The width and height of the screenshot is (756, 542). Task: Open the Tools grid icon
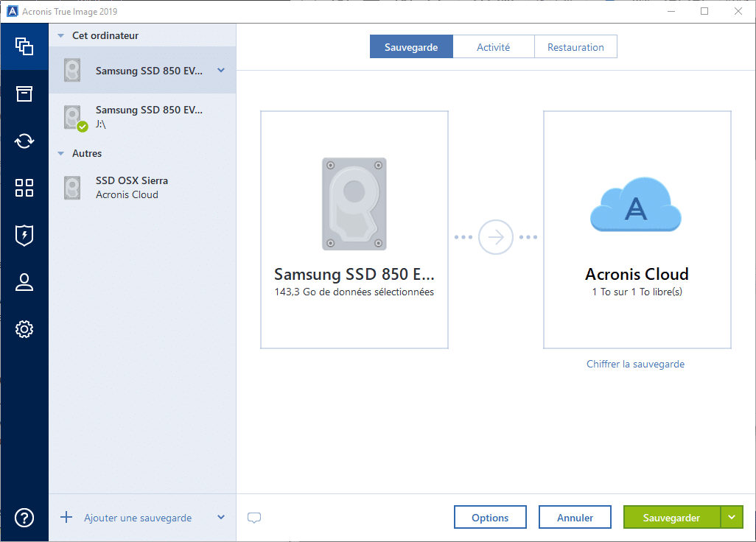coord(24,188)
